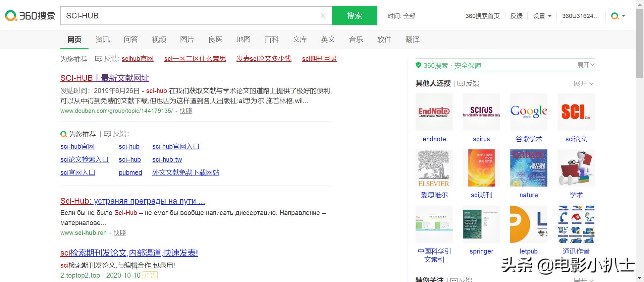This screenshot has width=644, height=282.
Task: Open suggested search sci一区二区什么意思
Action: click(x=195, y=59)
